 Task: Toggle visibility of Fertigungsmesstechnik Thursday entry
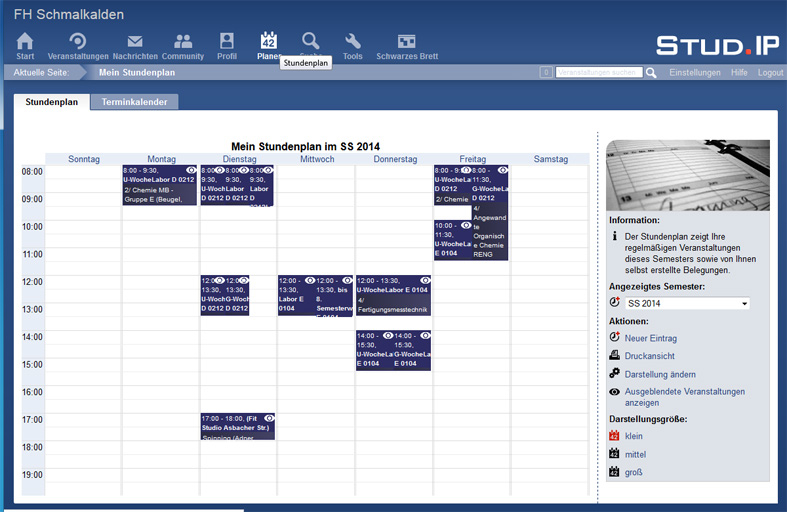(424, 281)
